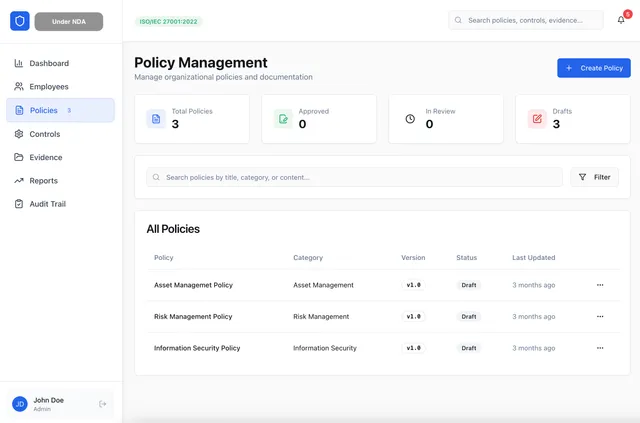
Task: Open the Employees section
Action: (x=60, y=87)
